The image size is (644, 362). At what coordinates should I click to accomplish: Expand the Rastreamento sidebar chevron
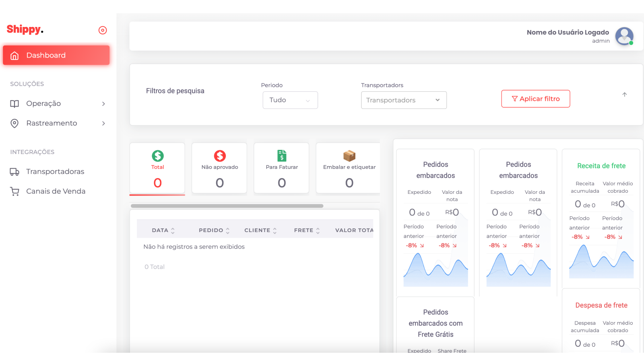(104, 123)
